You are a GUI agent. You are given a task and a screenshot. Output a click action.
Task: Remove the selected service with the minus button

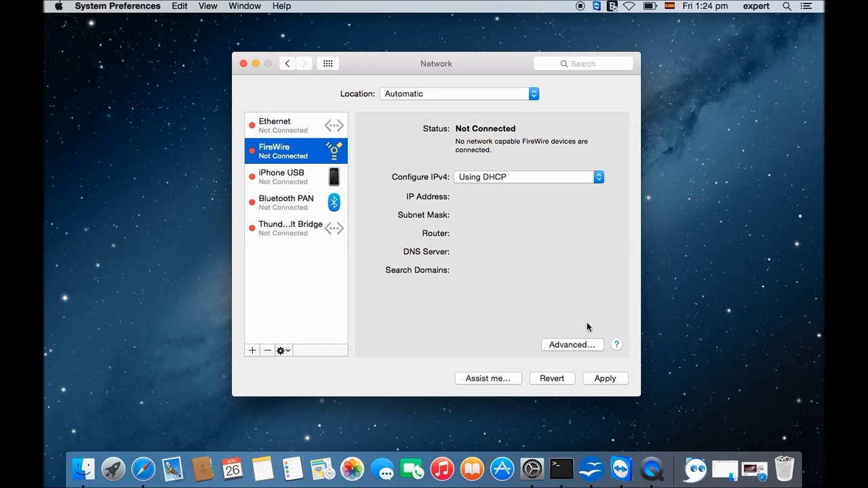point(268,350)
